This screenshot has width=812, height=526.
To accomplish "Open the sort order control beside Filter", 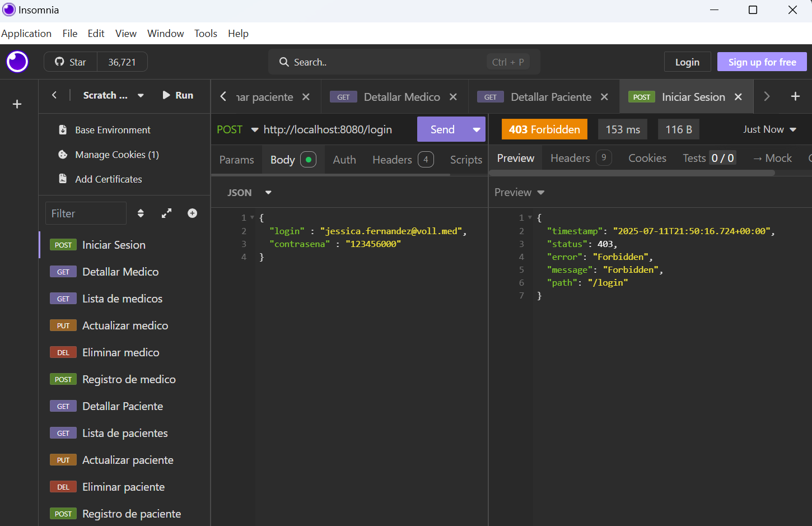I will coord(141,213).
